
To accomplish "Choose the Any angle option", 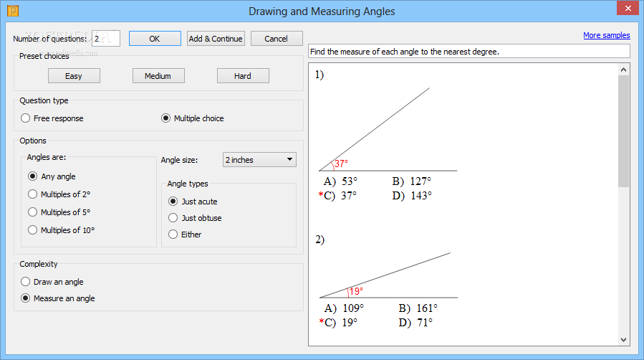I will (52, 176).
